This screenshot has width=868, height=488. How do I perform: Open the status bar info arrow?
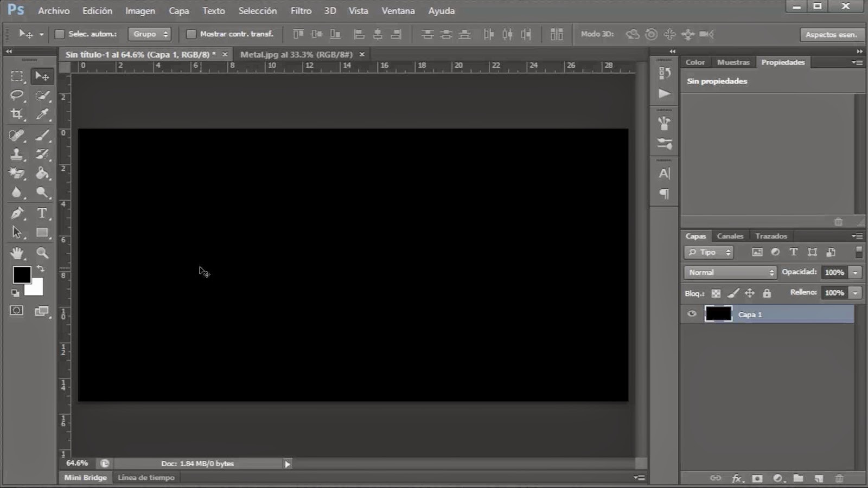(x=288, y=464)
